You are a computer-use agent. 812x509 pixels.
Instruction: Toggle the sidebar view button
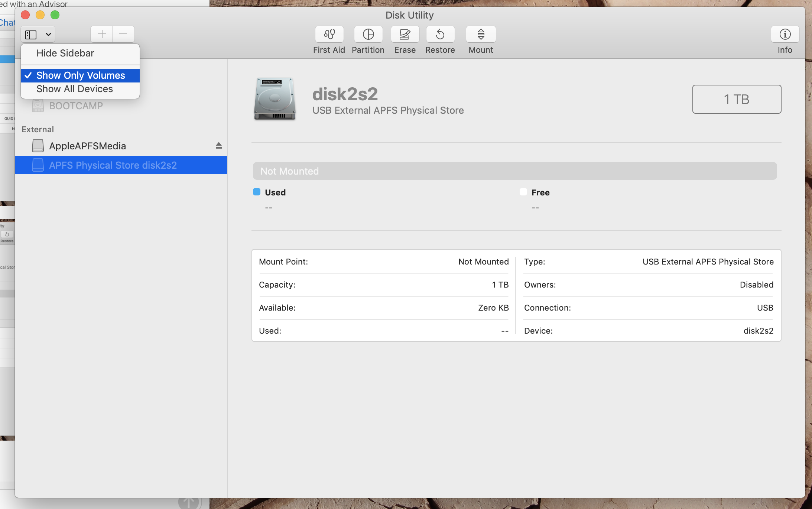click(x=31, y=35)
